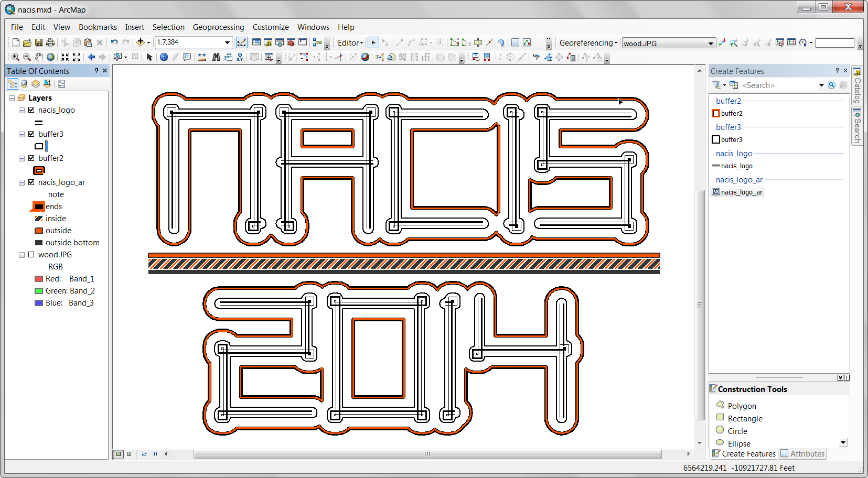The width and height of the screenshot is (868, 478).
Task: Choose the Polygon construction tool
Action: click(736, 406)
